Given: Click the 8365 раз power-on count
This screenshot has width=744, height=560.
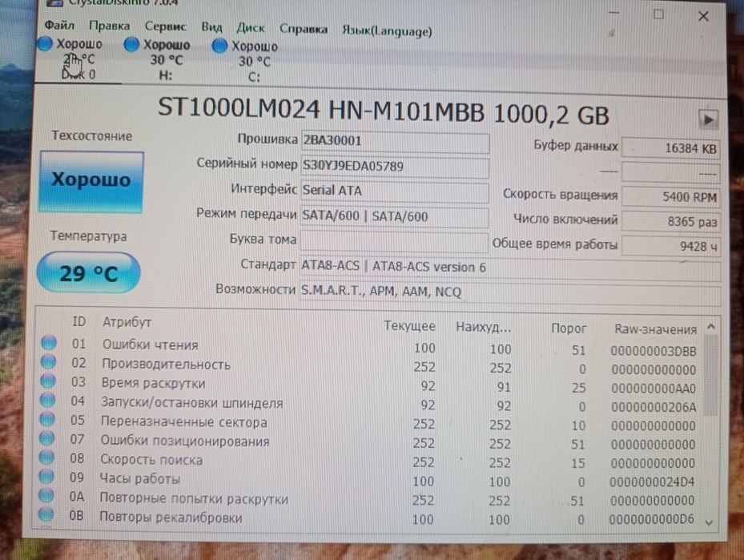Looking at the screenshot, I should click(x=670, y=221).
